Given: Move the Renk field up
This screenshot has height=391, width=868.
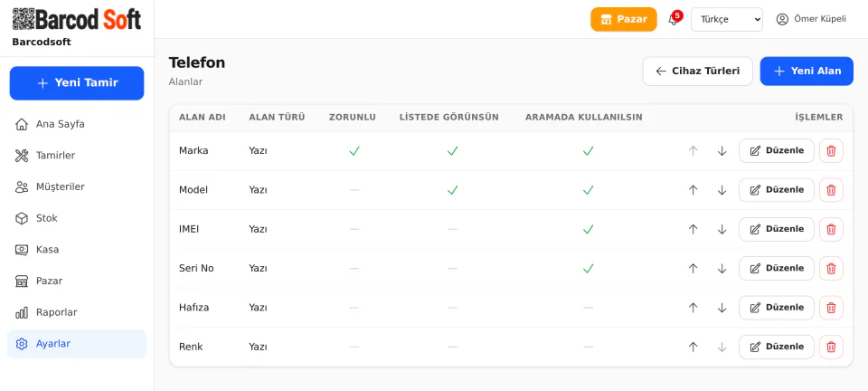Looking at the screenshot, I should (x=693, y=348).
